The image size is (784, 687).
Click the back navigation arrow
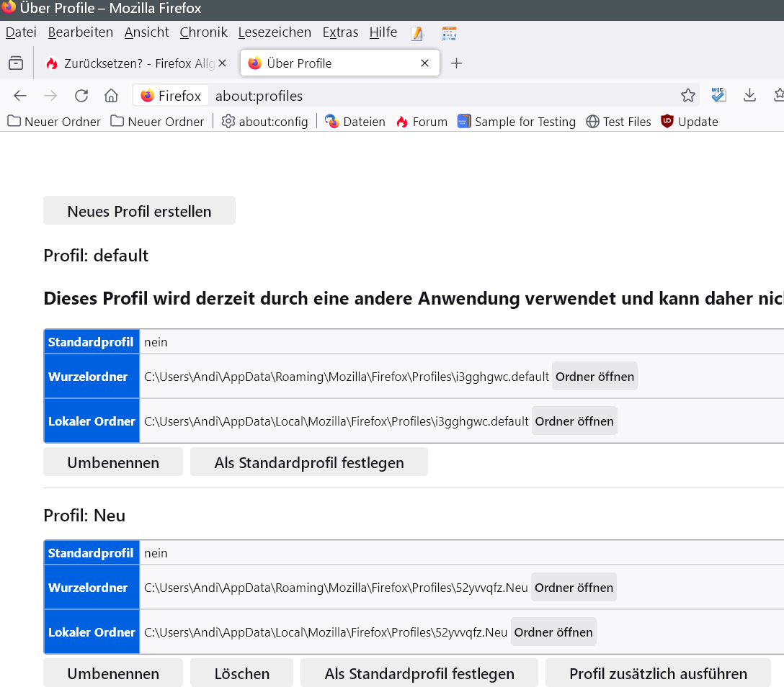coord(20,96)
